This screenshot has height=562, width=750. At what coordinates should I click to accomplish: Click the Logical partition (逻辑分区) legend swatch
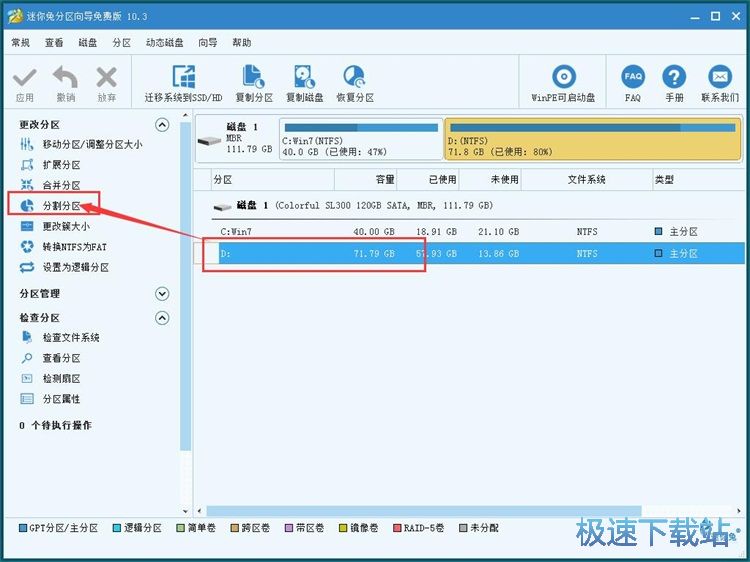pyautogui.click(x=117, y=528)
